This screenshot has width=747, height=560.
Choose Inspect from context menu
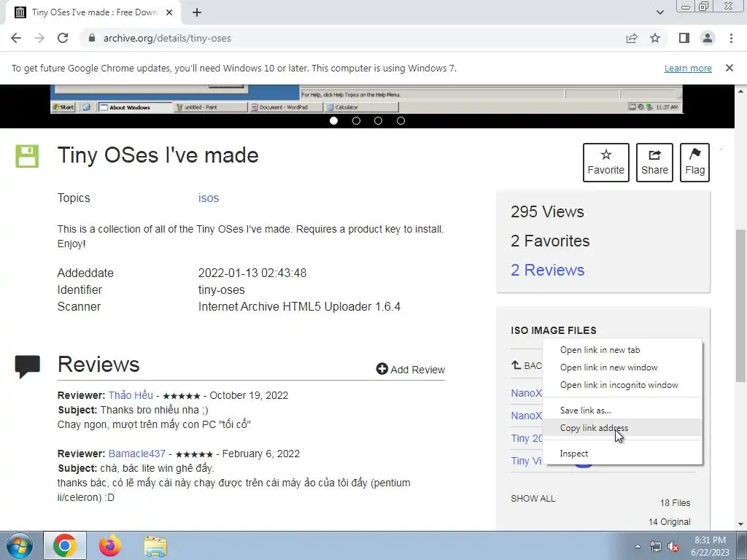tap(622, 454)
